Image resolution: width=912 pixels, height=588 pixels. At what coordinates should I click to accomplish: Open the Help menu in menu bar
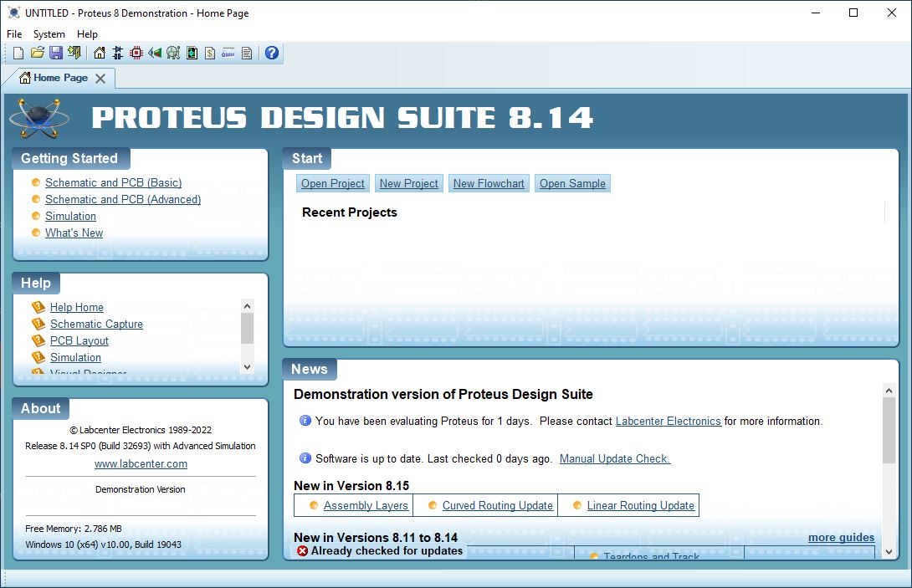tap(87, 34)
